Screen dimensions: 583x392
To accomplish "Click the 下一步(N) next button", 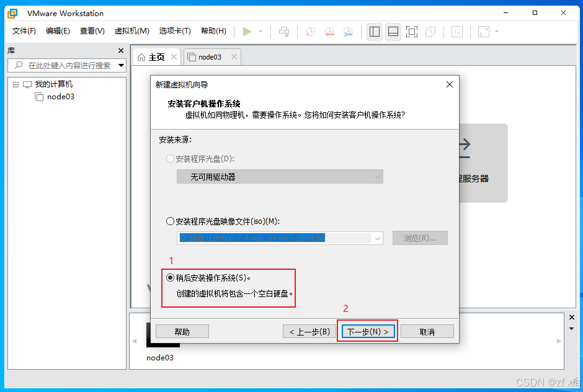I will (x=367, y=331).
